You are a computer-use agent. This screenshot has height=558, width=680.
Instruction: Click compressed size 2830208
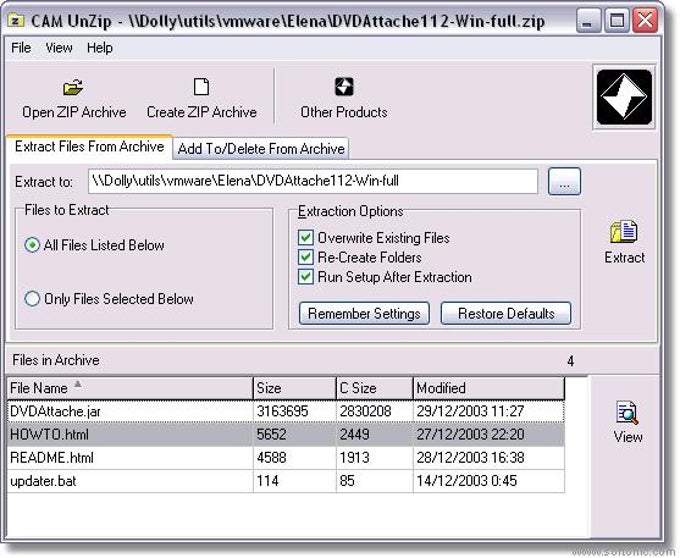[x=365, y=411]
